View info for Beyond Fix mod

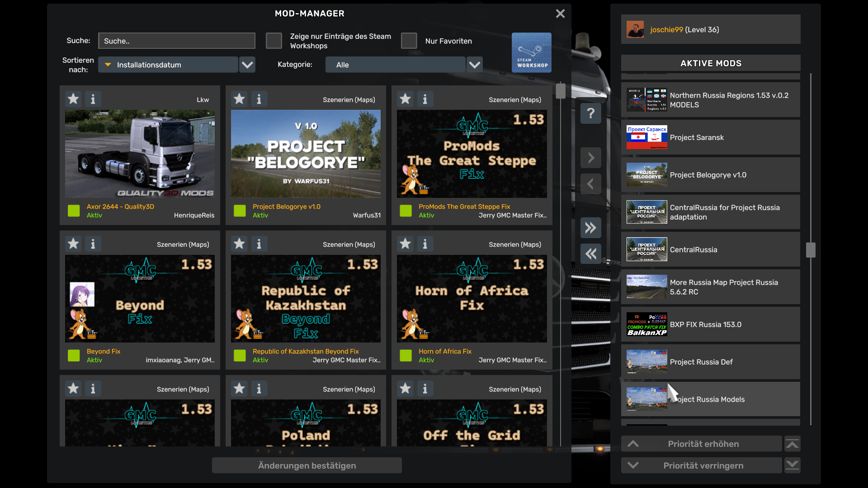click(x=93, y=244)
